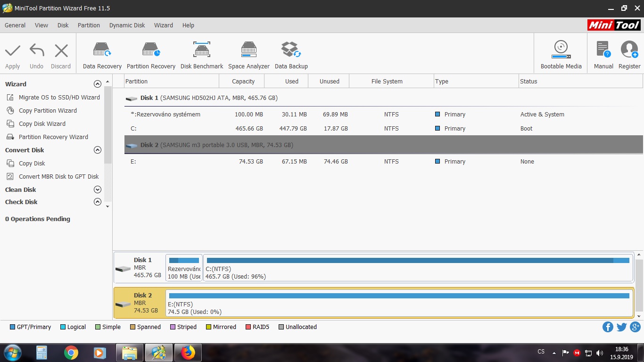The height and width of the screenshot is (362, 644).
Task: Open the Partition menu
Action: pos(89,25)
